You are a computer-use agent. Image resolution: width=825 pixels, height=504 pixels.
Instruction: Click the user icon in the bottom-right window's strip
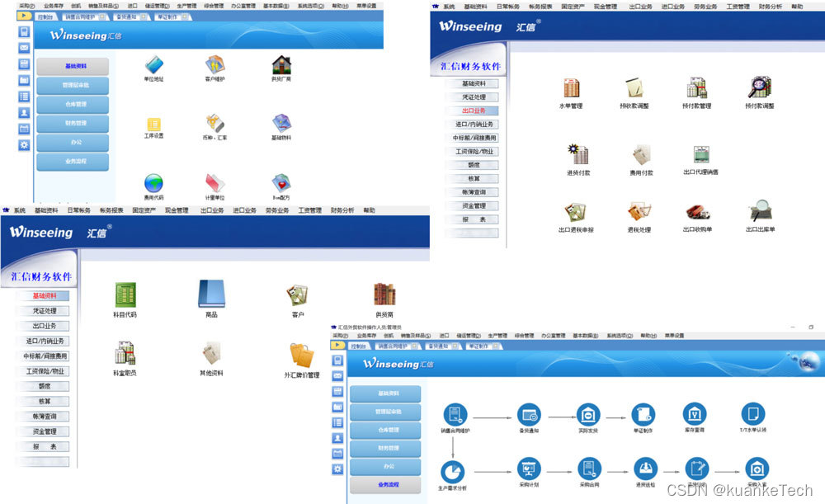[x=337, y=438]
